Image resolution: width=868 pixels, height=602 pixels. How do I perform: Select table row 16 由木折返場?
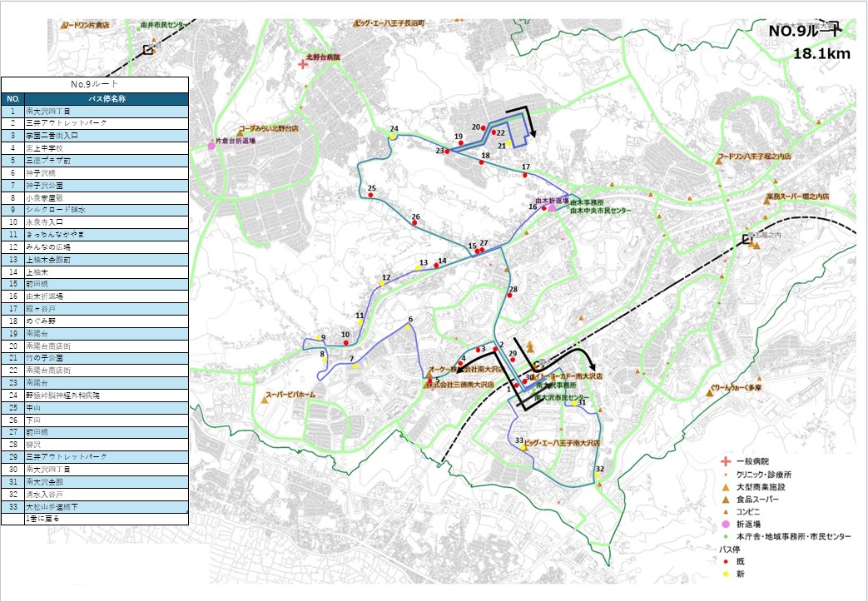[95, 296]
